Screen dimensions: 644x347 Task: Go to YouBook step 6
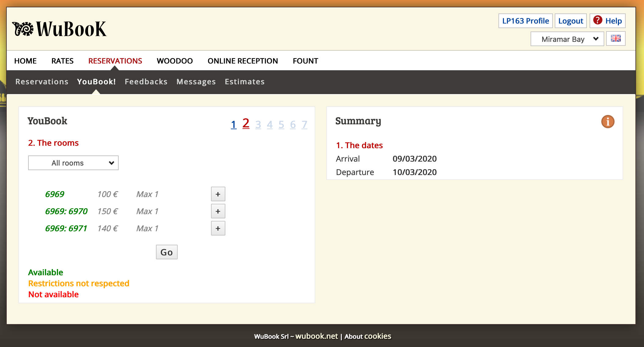tap(293, 124)
